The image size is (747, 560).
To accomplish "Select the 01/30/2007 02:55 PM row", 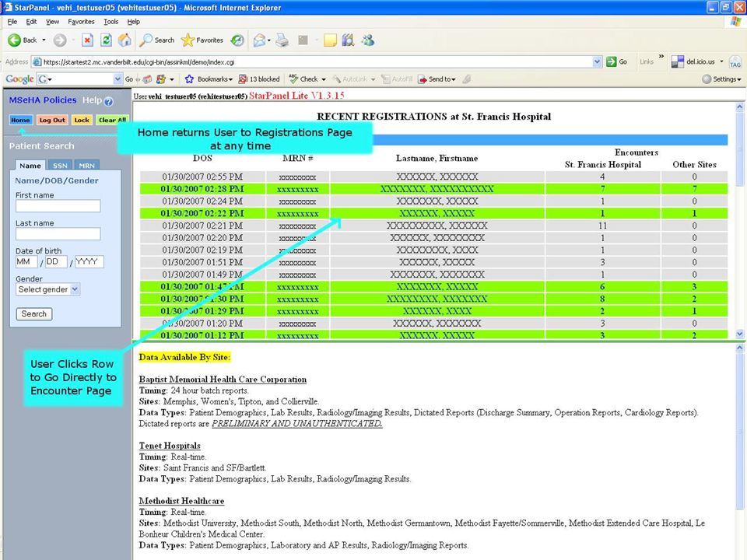I will click(433, 177).
